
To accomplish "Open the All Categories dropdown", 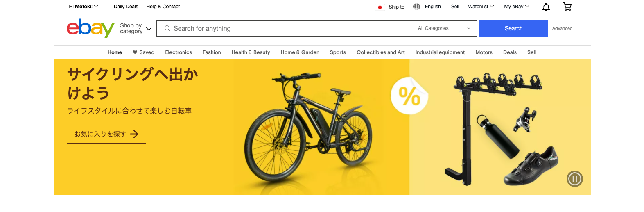I will pyautogui.click(x=444, y=28).
